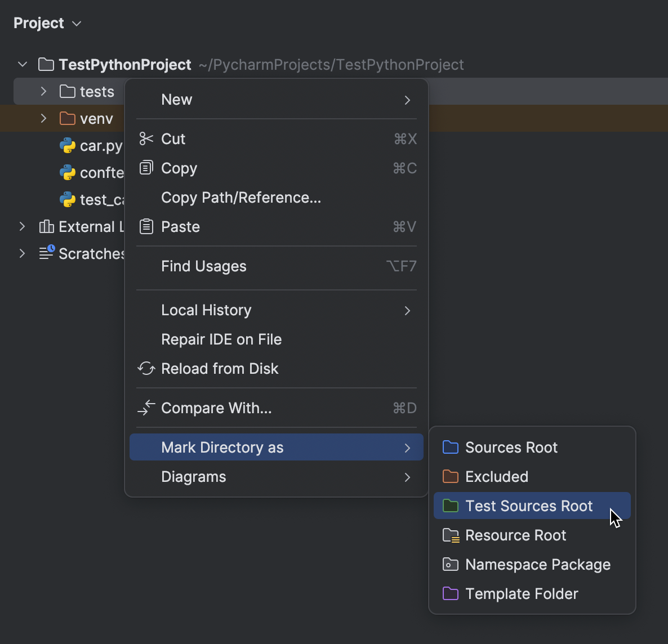
Task: Select Copy Path/Reference option
Action: (x=241, y=197)
